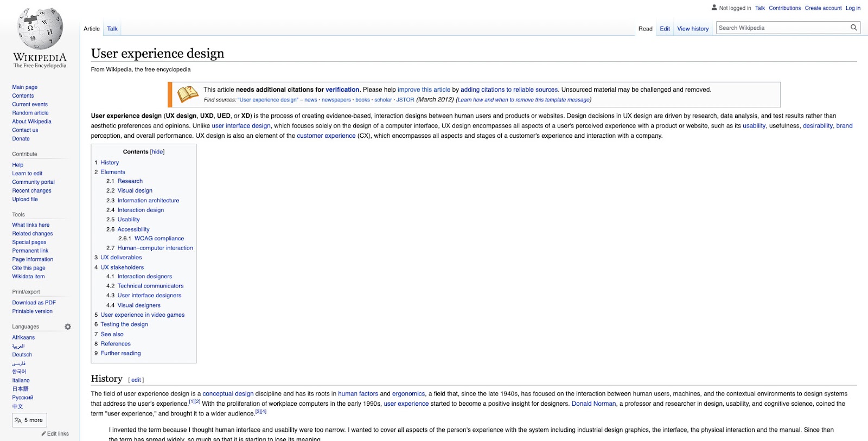Screen dimensions: 868x441
Task: Open Random article link
Action: (x=30, y=113)
